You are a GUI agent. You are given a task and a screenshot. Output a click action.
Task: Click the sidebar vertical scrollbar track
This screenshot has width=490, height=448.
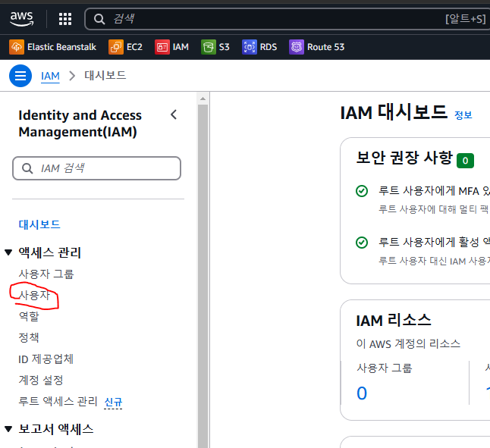click(203, 274)
